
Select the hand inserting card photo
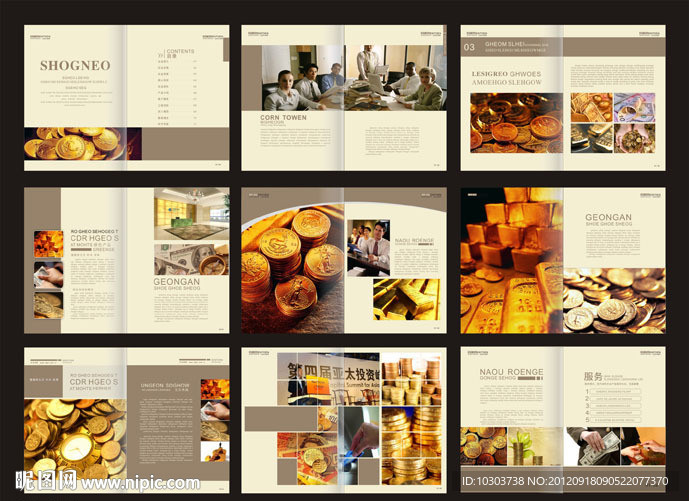coord(361,444)
